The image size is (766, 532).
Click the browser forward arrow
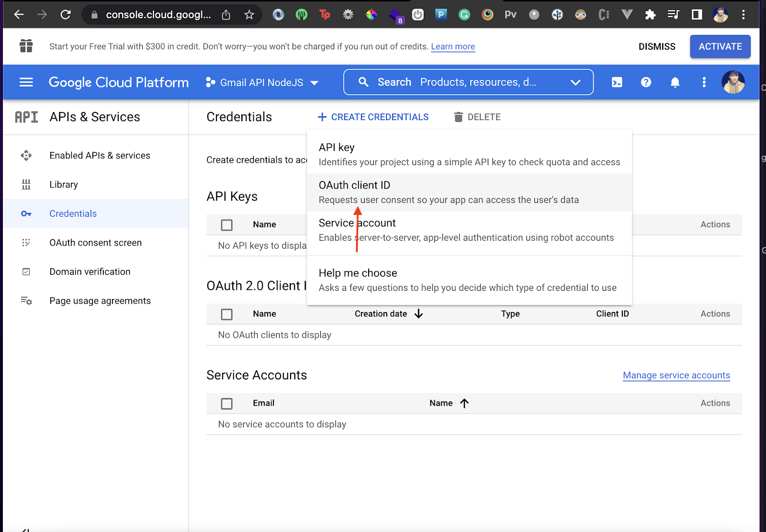pyautogui.click(x=42, y=15)
